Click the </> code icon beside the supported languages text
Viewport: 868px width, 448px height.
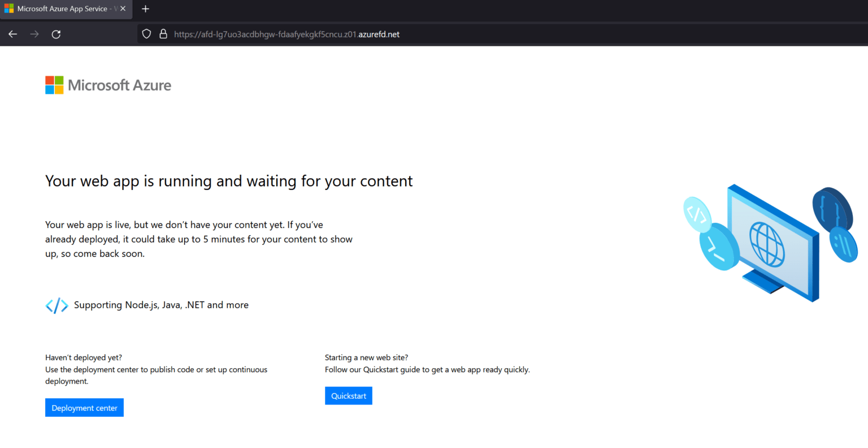click(57, 305)
